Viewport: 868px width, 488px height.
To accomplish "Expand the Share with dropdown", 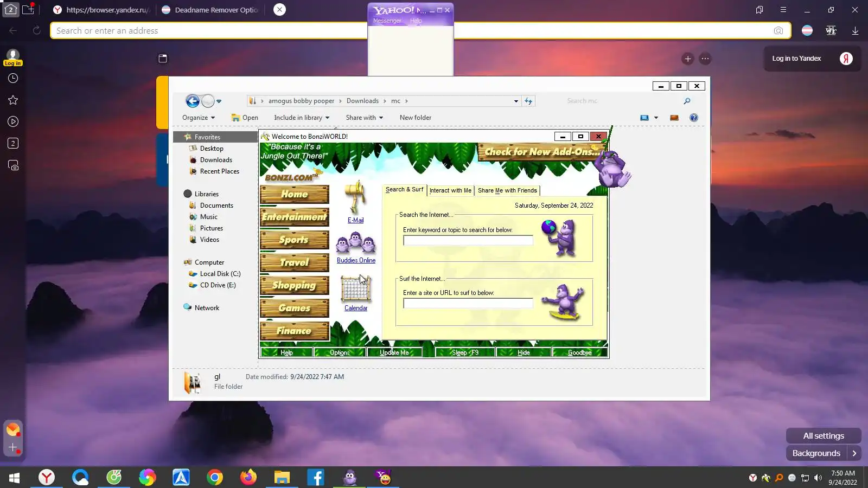I will click(x=365, y=118).
